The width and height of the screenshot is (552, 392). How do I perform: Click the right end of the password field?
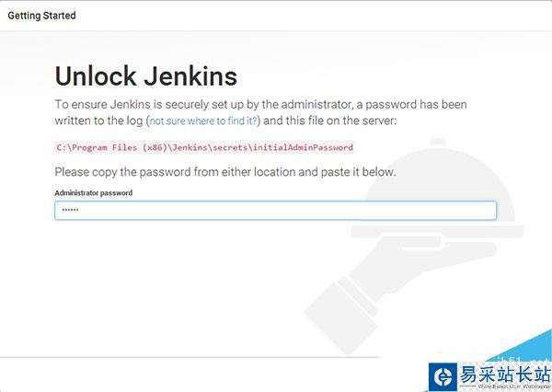486,210
